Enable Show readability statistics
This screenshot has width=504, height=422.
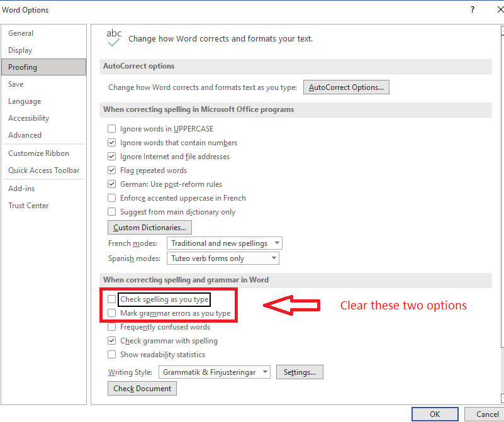coord(112,355)
